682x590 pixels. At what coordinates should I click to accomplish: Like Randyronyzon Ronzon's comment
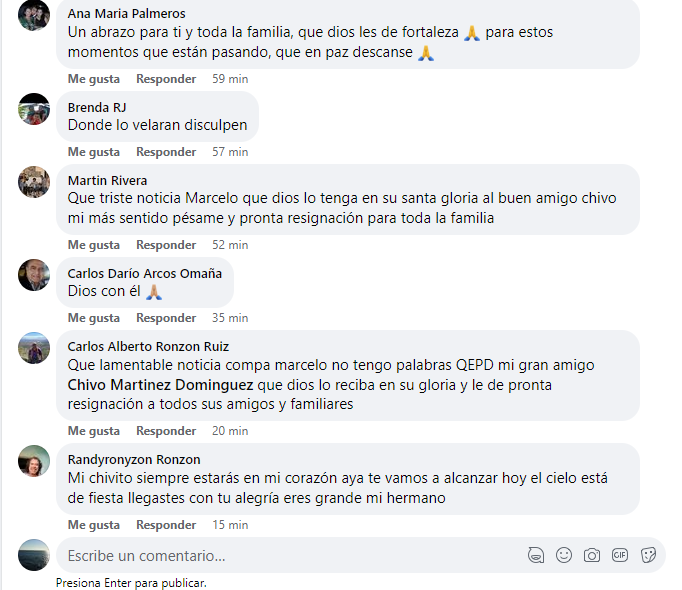(94, 525)
